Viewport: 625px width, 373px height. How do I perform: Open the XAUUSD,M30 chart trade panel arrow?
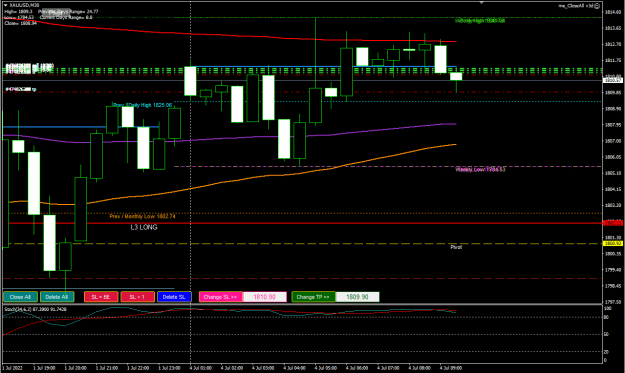click(x=6, y=5)
